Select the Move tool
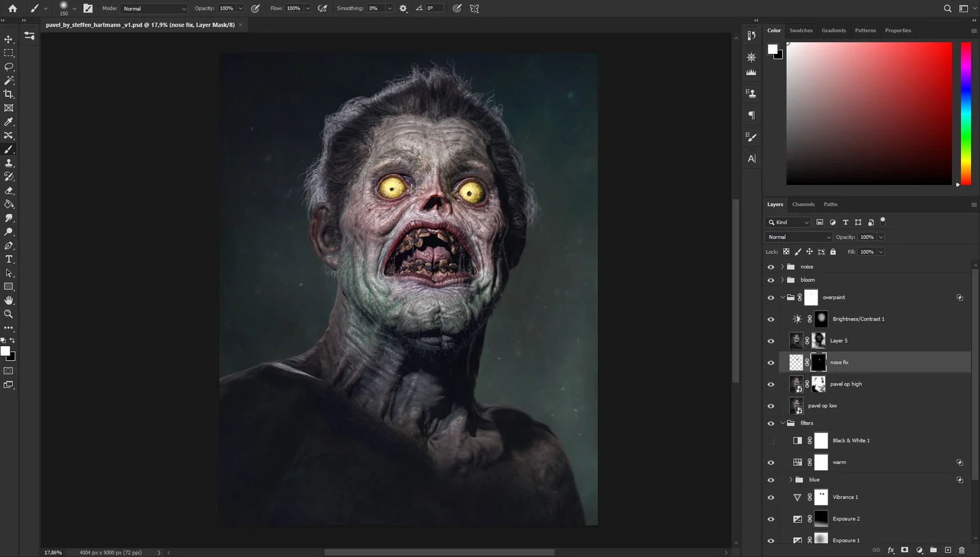Viewport: 980px width, 557px height. tap(8, 39)
